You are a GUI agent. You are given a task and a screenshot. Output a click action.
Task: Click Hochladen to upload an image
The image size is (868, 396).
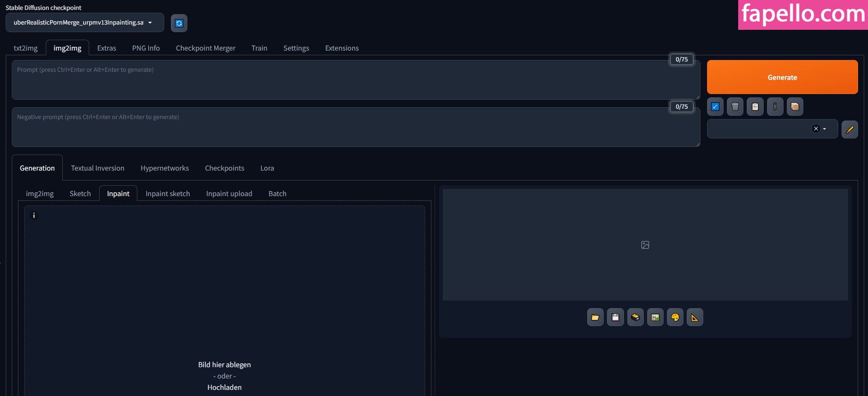[x=224, y=387]
